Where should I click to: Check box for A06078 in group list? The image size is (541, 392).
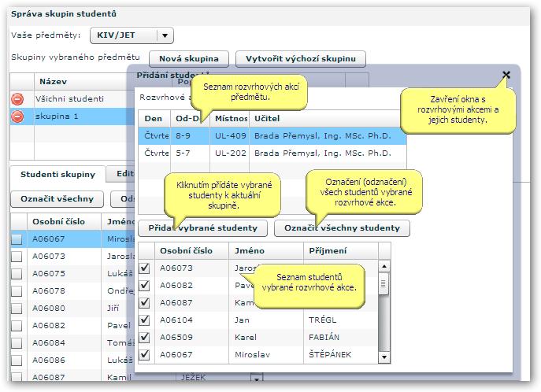[17, 290]
